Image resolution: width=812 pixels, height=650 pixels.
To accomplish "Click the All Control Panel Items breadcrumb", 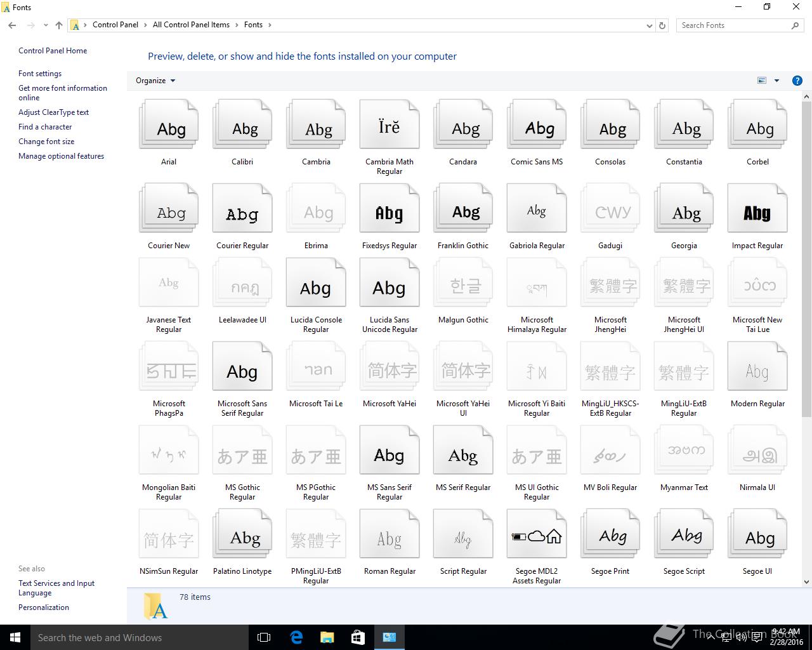I will pos(191,25).
